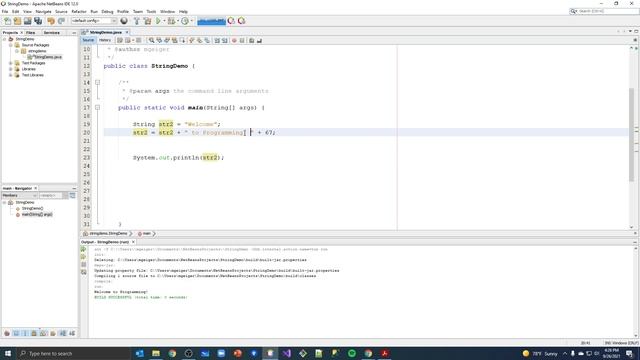Open the File menu
Image resolution: width=640 pixels, height=360 pixels.
(x=5, y=11)
